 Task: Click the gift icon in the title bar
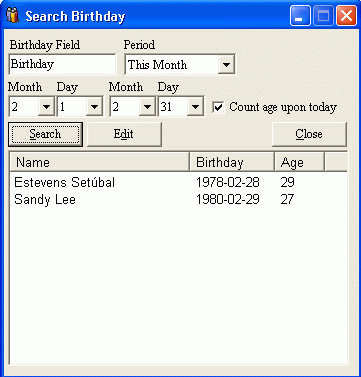(12, 16)
